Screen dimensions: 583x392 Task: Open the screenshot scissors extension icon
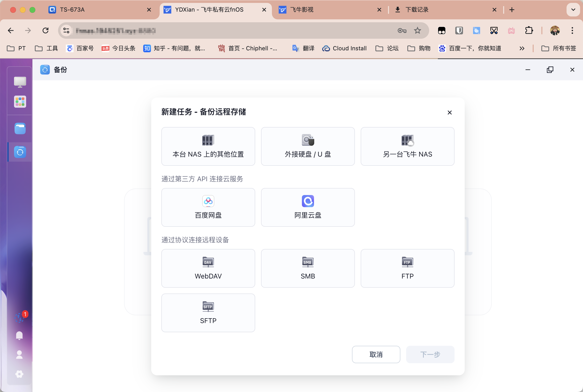(x=494, y=30)
